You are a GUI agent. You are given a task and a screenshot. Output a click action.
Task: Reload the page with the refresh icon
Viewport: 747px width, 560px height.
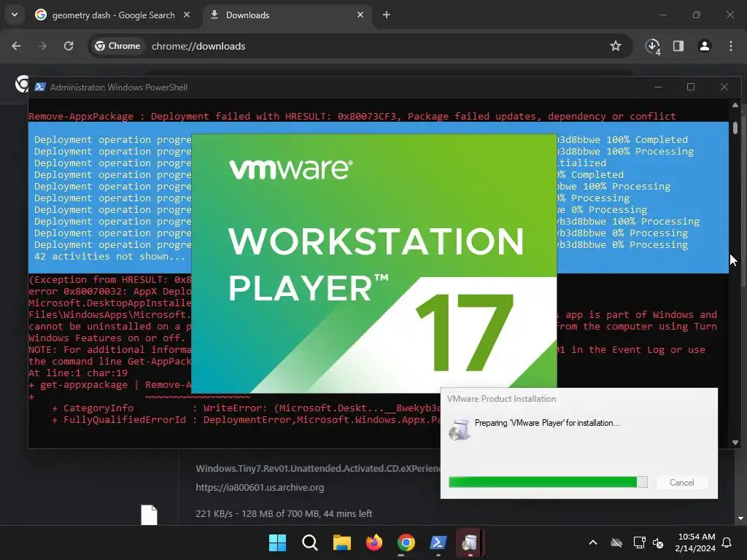click(x=69, y=46)
